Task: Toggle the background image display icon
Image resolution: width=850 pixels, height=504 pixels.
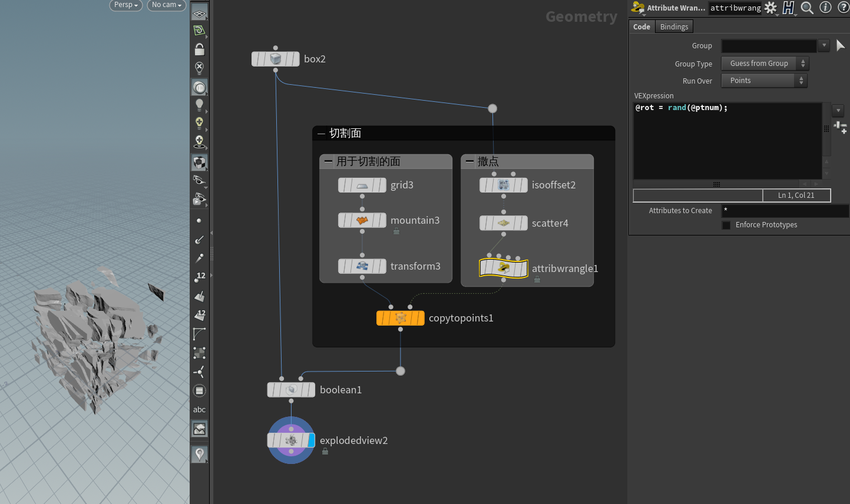Action: [200, 429]
